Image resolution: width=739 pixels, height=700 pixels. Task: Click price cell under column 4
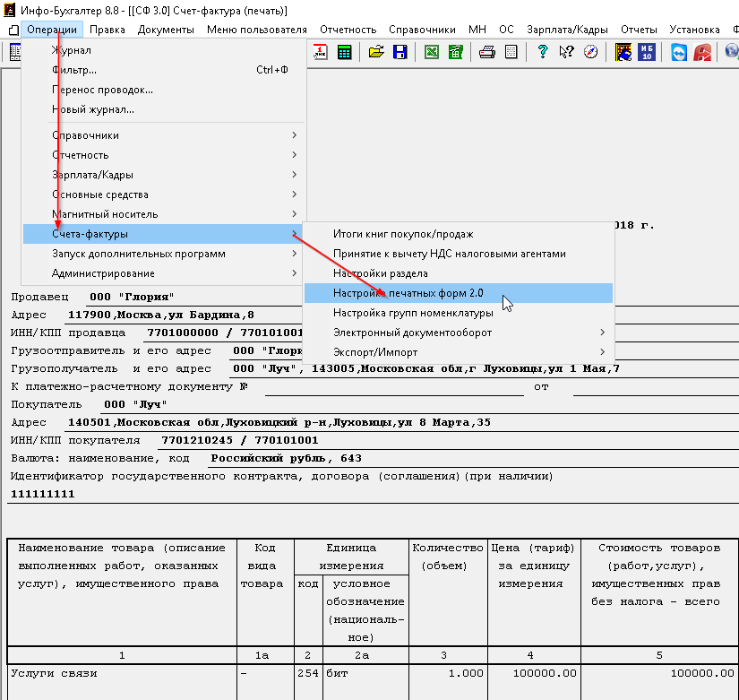click(535, 674)
